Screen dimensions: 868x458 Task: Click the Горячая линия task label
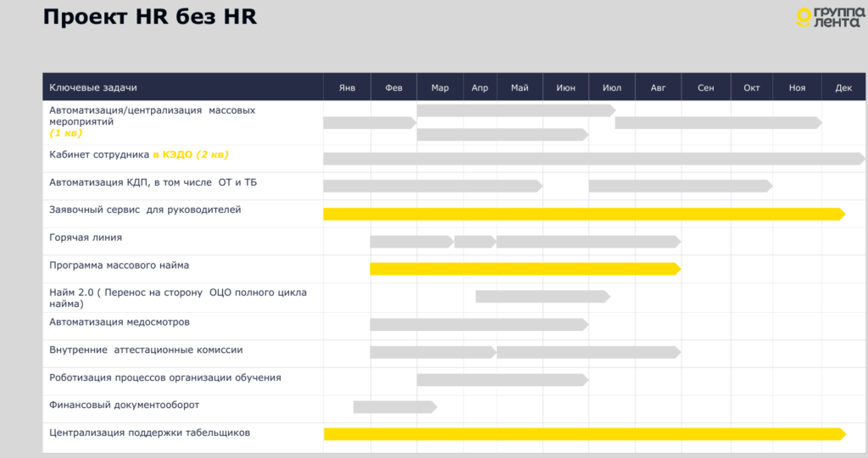tap(86, 237)
